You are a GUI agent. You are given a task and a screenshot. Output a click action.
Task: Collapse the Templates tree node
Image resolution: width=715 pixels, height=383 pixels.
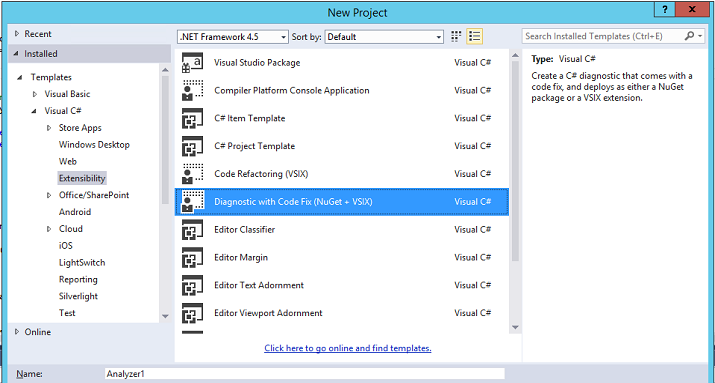point(20,78)
